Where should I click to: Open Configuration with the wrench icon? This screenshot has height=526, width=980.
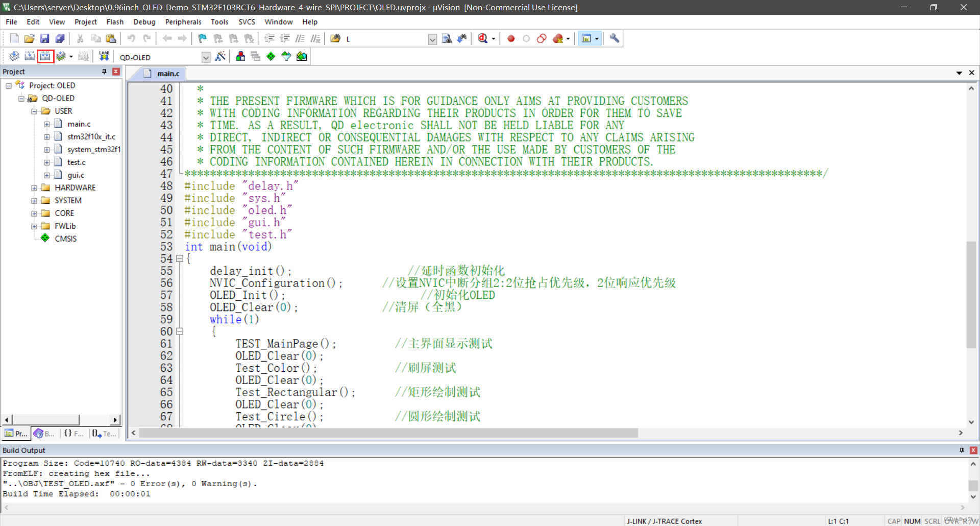point(615,38)
